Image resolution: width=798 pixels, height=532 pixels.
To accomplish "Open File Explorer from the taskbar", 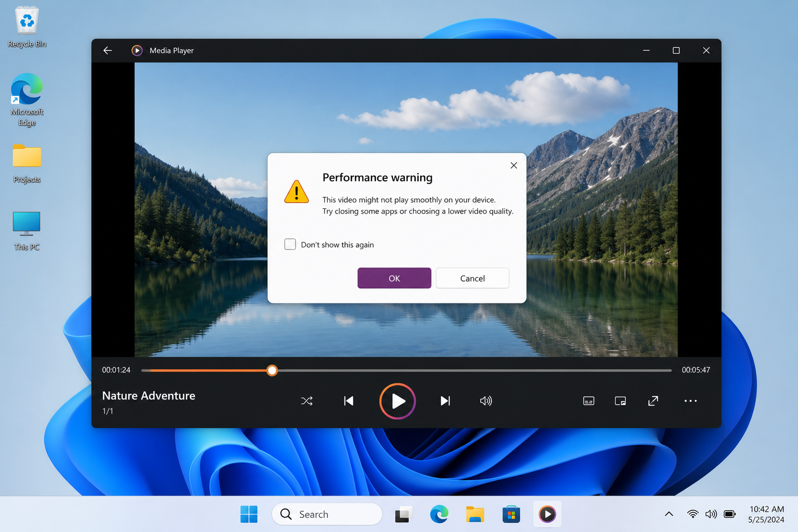I will click(475, 514).
